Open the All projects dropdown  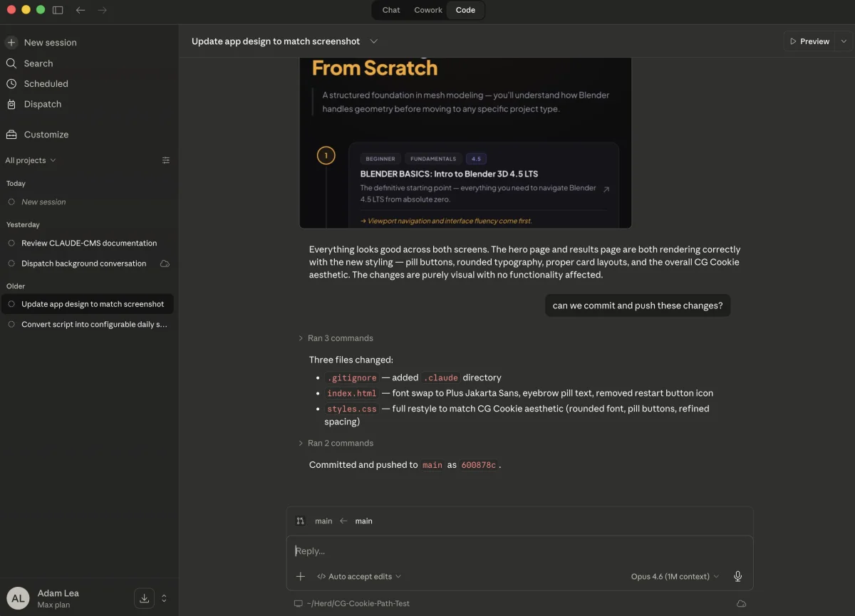click(x=31, y=160)
